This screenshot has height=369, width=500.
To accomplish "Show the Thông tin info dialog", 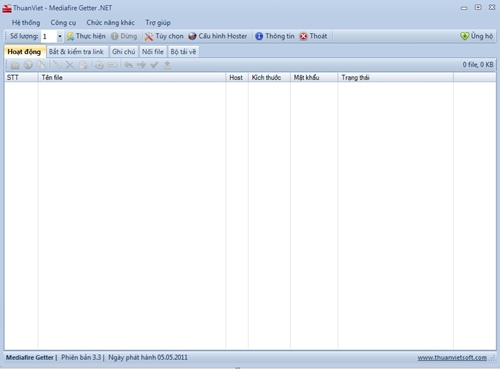I will click(x=275, y=36).
